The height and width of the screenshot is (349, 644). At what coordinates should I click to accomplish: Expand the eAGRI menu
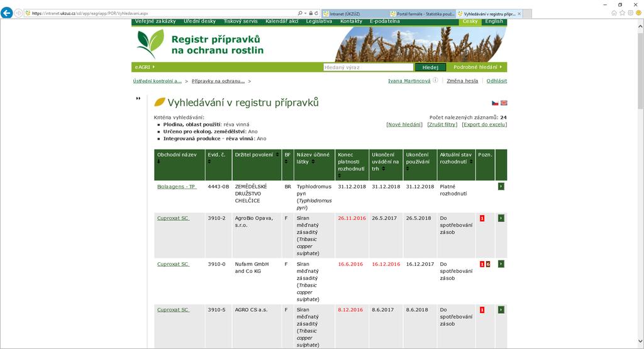[x=145, y=67]
